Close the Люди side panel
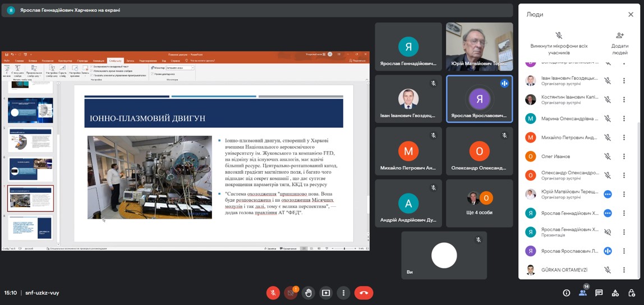644x305 pixels. click(631, 15)
